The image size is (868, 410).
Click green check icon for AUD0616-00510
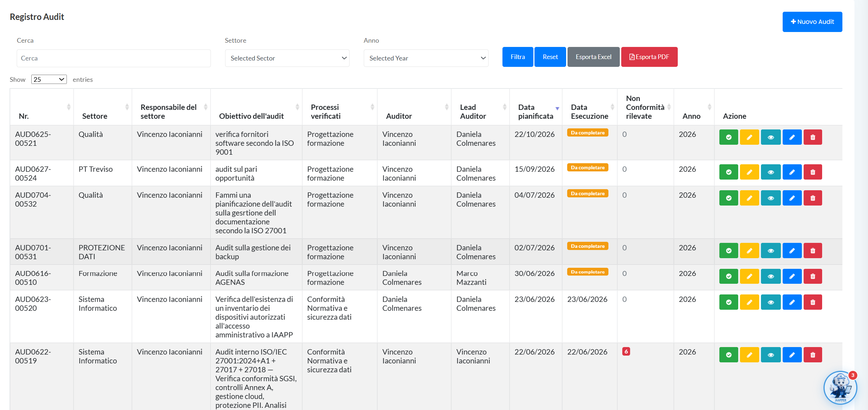[x=729, y=276]
